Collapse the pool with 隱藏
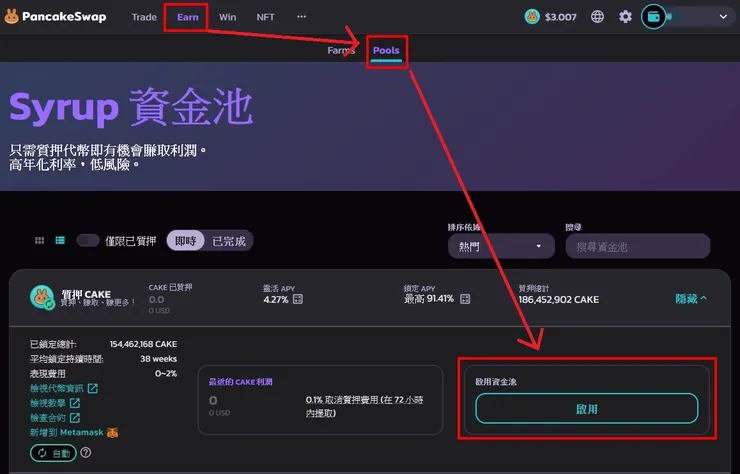Screen dimensions: 740x474 (691, 298)
